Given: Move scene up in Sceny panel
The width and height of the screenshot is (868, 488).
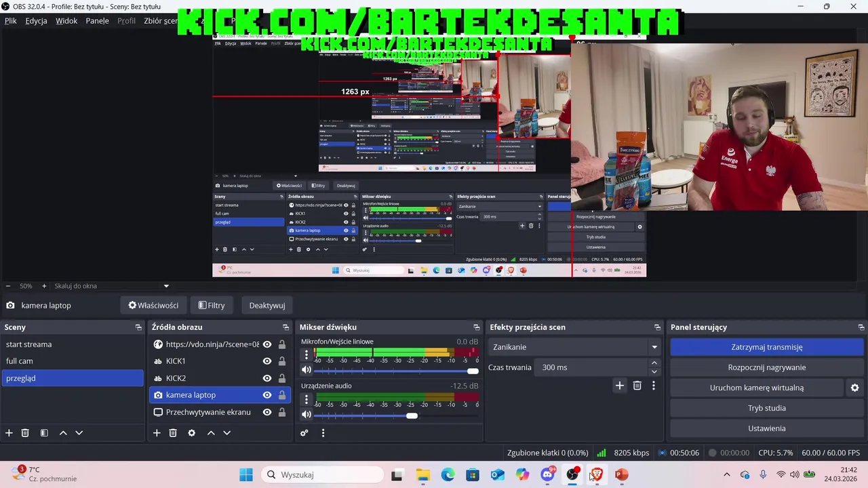Looking at the screenshot, I should click(63, 433).
